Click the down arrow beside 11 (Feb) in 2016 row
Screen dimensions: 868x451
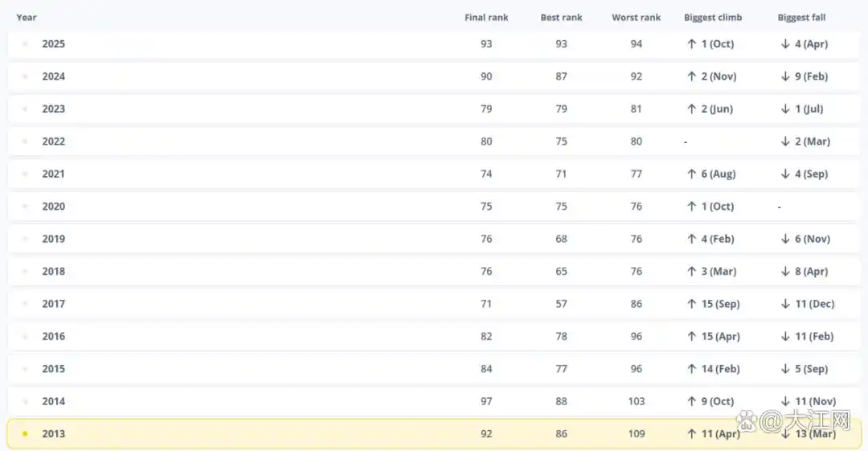coord(785,336)
